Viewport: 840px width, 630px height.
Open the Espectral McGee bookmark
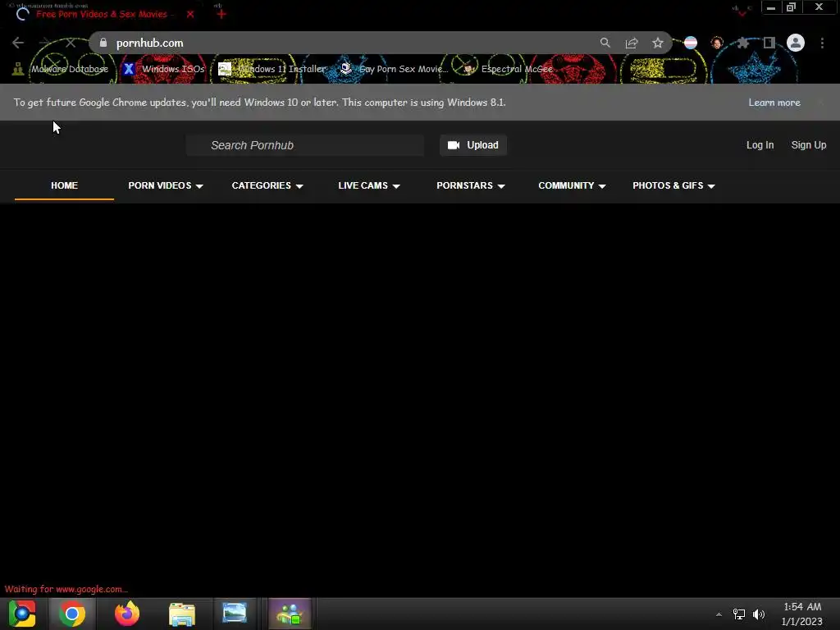coord(508,69)
